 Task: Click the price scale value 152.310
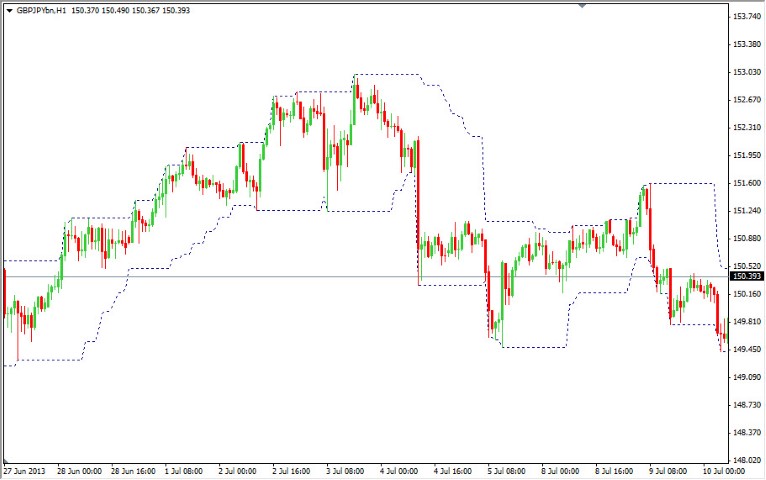pos(747,127)
